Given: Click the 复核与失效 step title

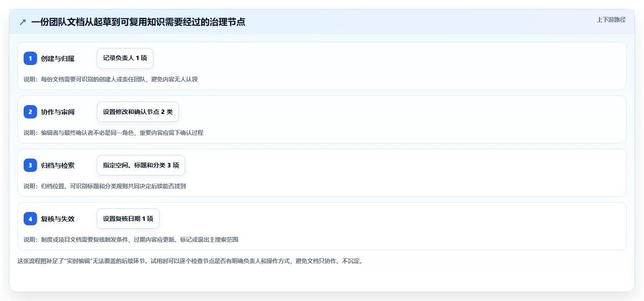Looking at the screenshot, I should pyautogui.click(x=58, y=219).
